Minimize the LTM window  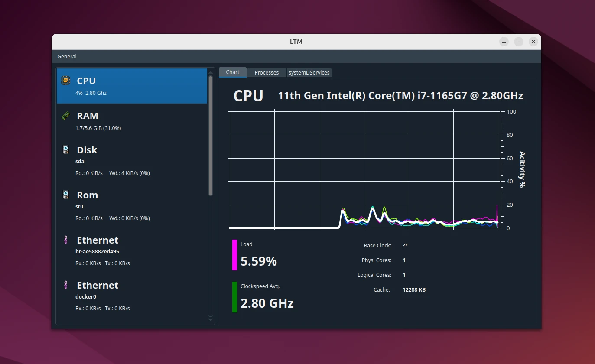pyautogui.click(x=504, y=42)
